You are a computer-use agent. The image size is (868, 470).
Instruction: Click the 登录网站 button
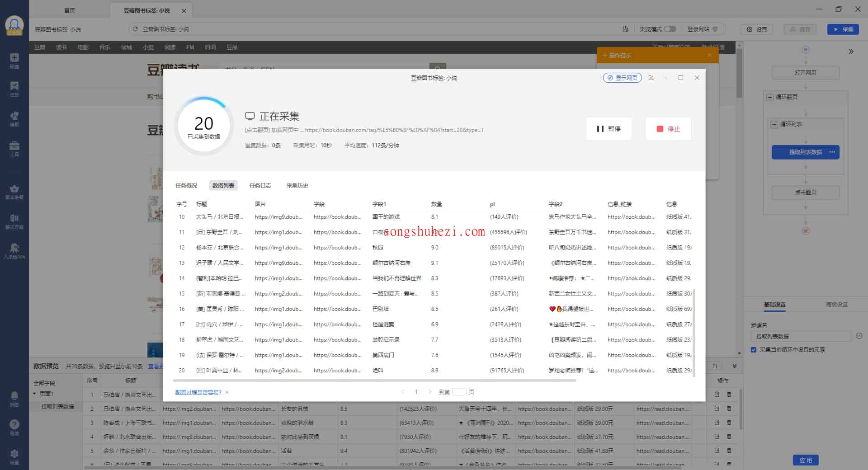pos(702,29)
